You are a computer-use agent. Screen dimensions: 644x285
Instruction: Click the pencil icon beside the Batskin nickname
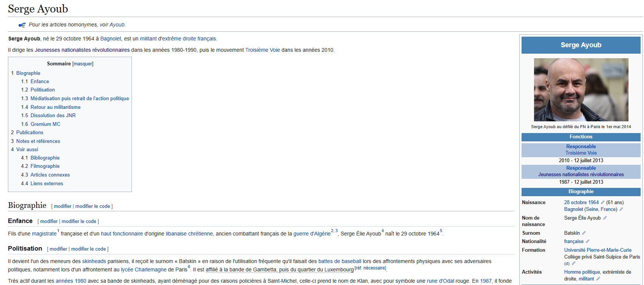[584, 233]
